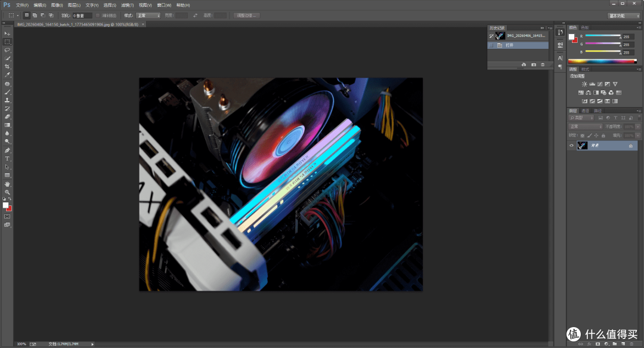
Task: Select the Hand tool
Action: point(7,184)
